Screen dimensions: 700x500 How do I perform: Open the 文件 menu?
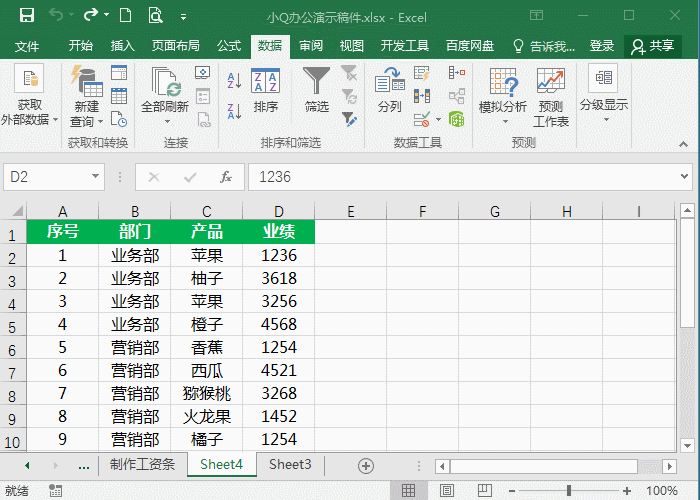click(x=27, y=46)
